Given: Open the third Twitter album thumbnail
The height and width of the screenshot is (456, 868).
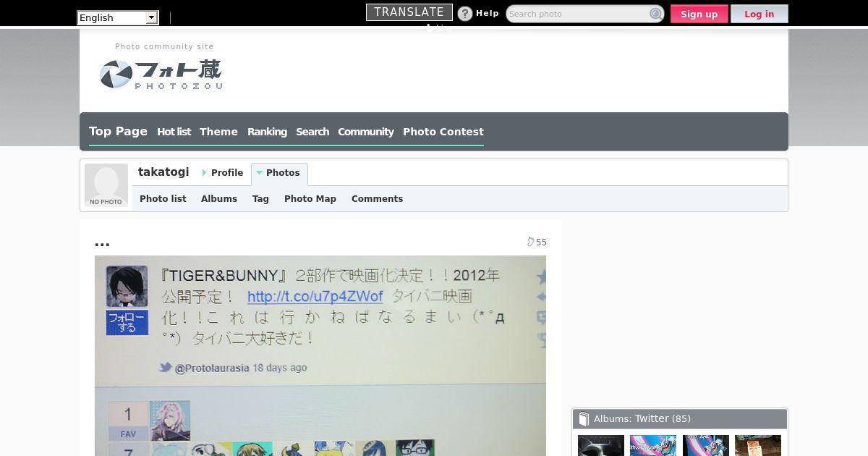Looking at the screenshot, I should pyautogui.click(x=706, y=445).
